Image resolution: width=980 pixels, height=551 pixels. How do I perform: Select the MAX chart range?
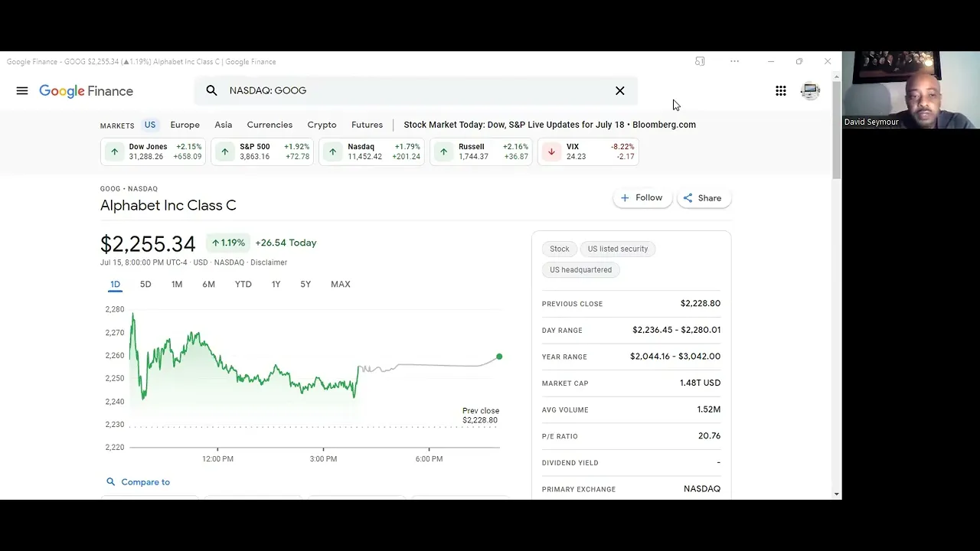coord(341,284)
